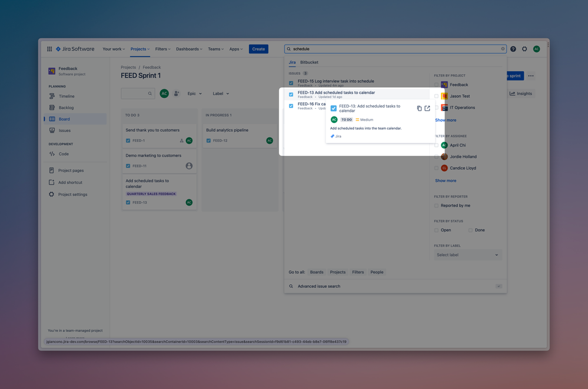588x389 pixels.
Task: Show more assignees link
Action: click(446, 181)
